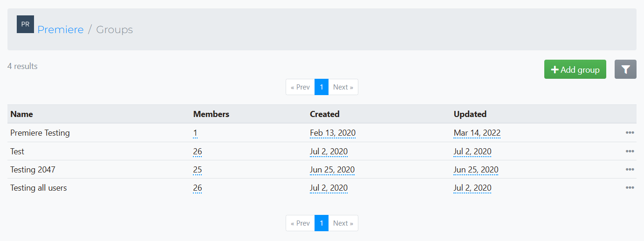Click member count 25 for Testing 2047
Image resolution: width=644 pixels, height=241 pixels.
click(x=198, y=170)
